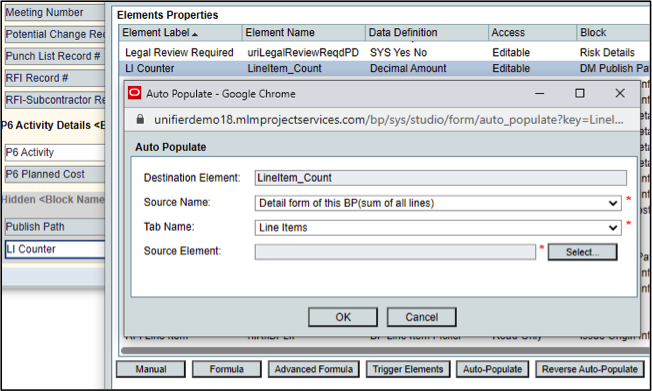Minimize the Auto Populate window

(539, 94)
